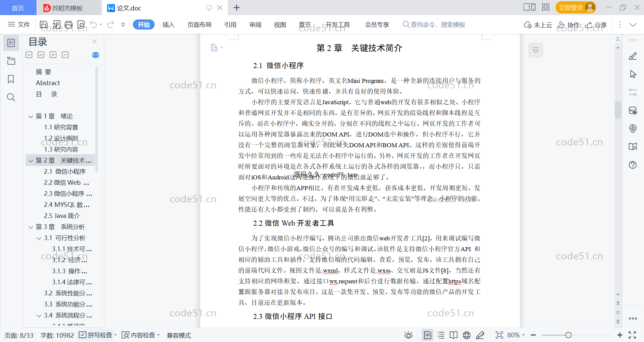The image size is (644, 342).
Task: Click the Save icon in toolbar
Action: tap(44, 24)
